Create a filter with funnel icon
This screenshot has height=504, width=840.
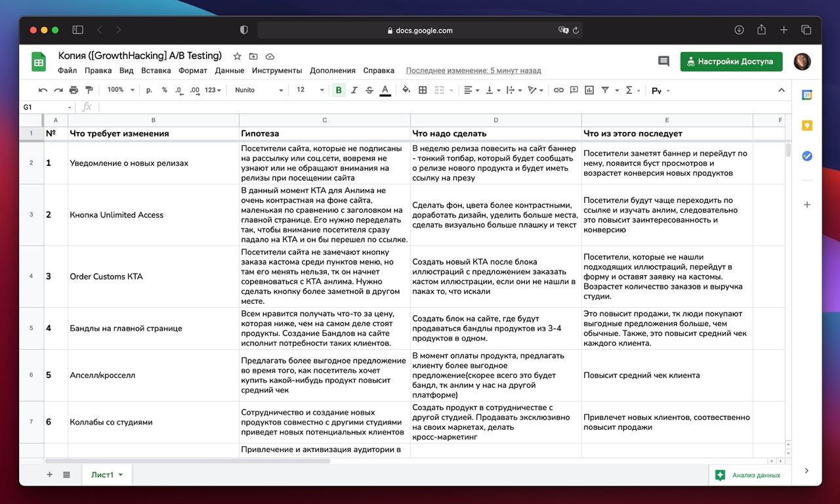[x=605, y=90]
